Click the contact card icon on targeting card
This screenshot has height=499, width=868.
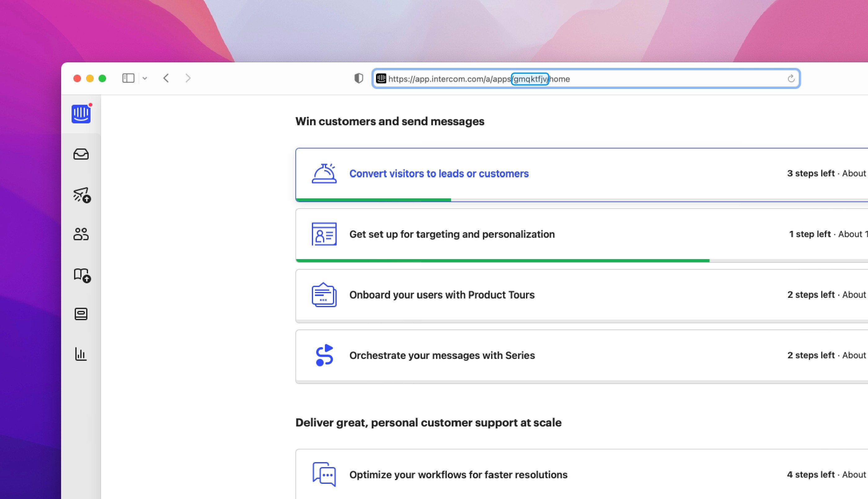coord(324,234)
